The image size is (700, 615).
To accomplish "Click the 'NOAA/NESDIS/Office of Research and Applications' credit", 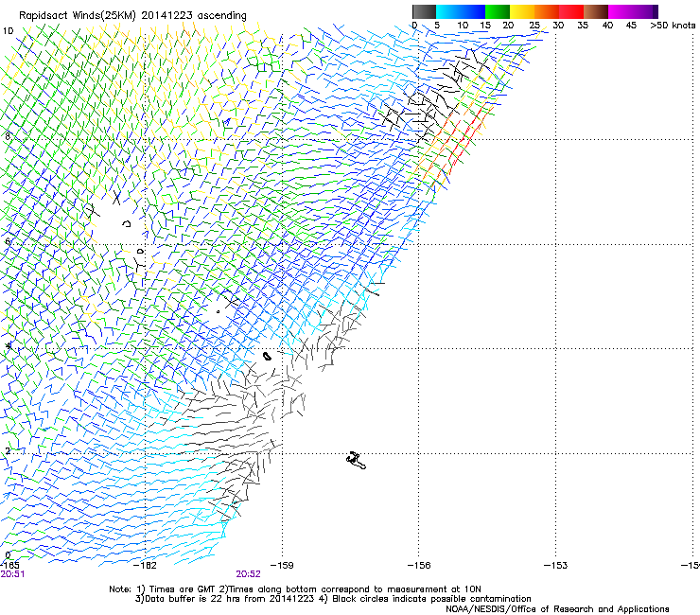I will [x=557, y=609].
